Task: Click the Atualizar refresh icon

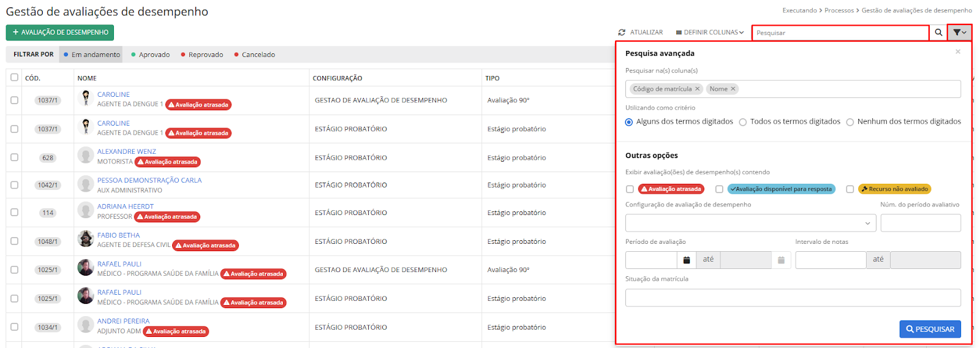Action: click(x=622, y=32)
